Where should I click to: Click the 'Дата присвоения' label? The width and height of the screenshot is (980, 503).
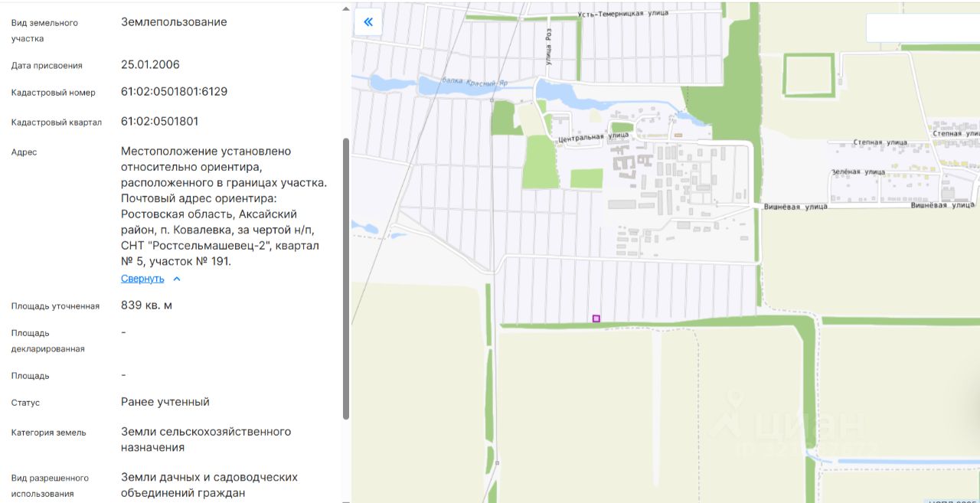(47, 66)
